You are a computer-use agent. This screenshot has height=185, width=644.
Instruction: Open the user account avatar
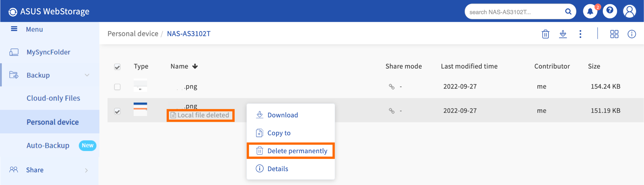pyautogui.click(x=630, y=11)
